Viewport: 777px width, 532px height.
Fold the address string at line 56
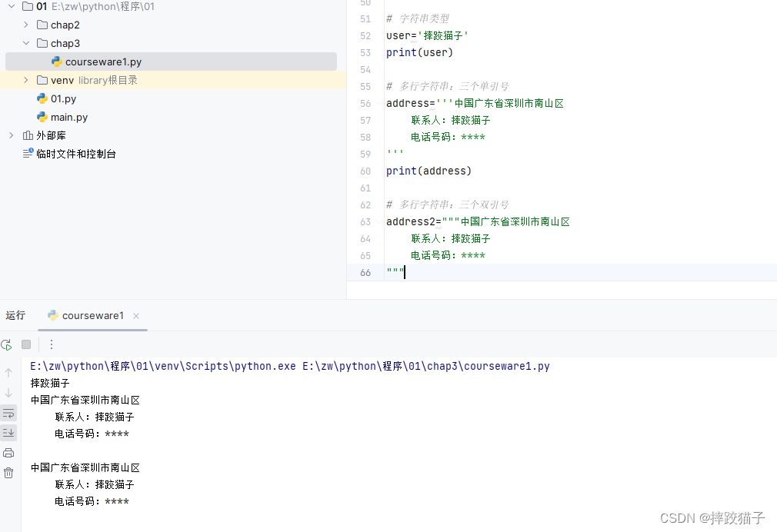(378, 104)
